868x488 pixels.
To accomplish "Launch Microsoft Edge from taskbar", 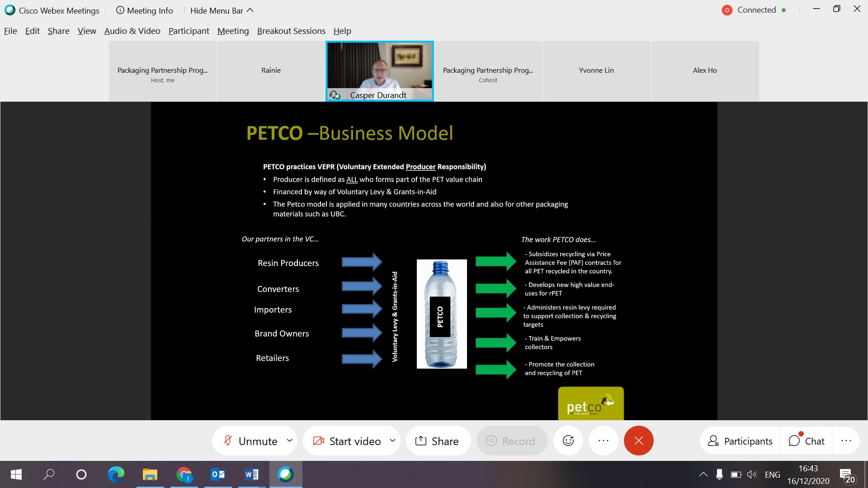I will pyautogui.click(x=116, y=474).
